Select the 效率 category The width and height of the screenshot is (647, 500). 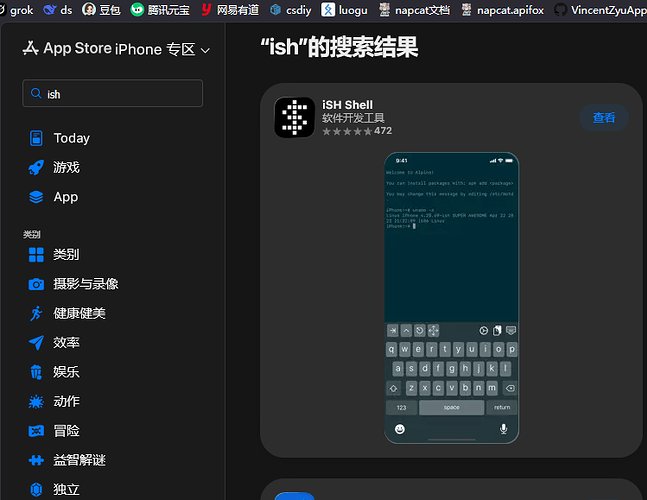click(x=66, y=343)
